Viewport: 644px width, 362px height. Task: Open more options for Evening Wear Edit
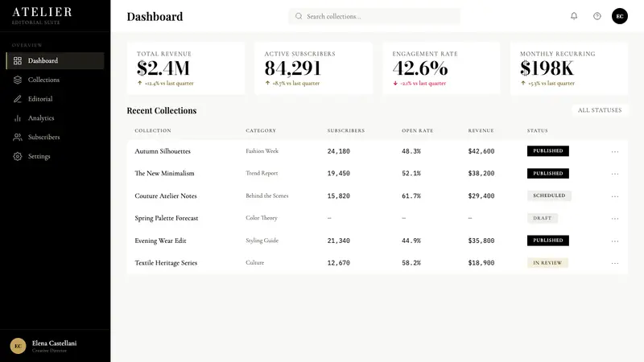tap(614, 241)
